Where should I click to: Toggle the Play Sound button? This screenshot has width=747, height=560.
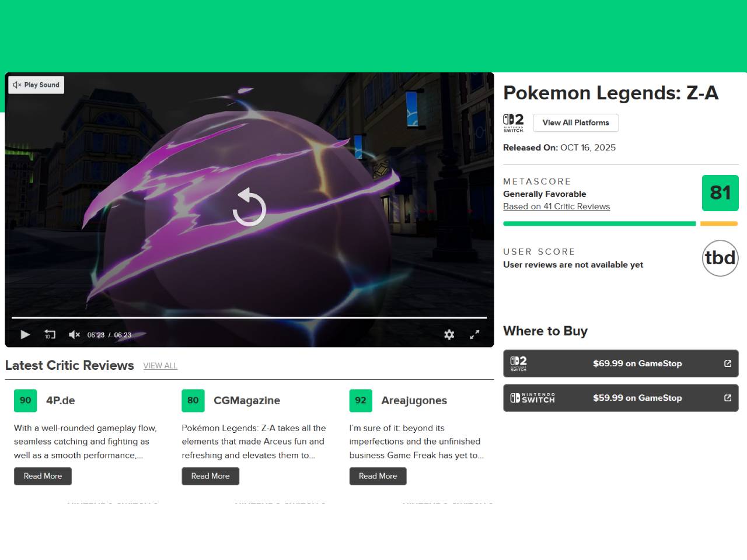[x=36, y=85]
